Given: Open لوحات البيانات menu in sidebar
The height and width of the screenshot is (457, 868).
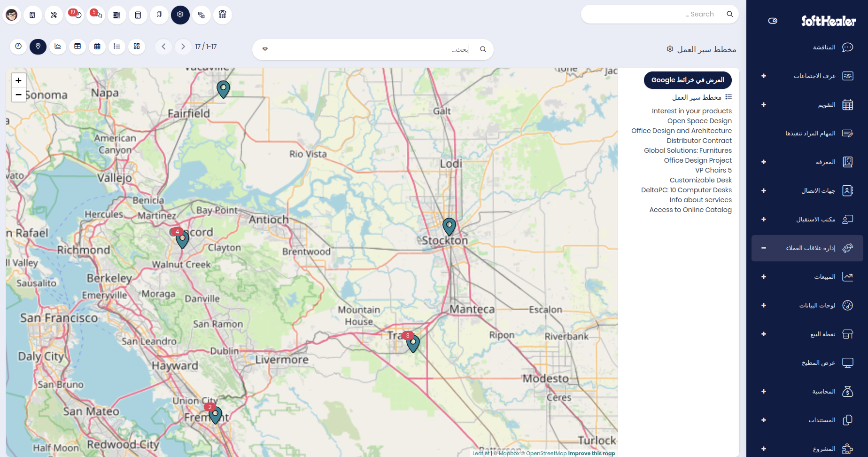Looking at the screenshot, I should point(807,305).
